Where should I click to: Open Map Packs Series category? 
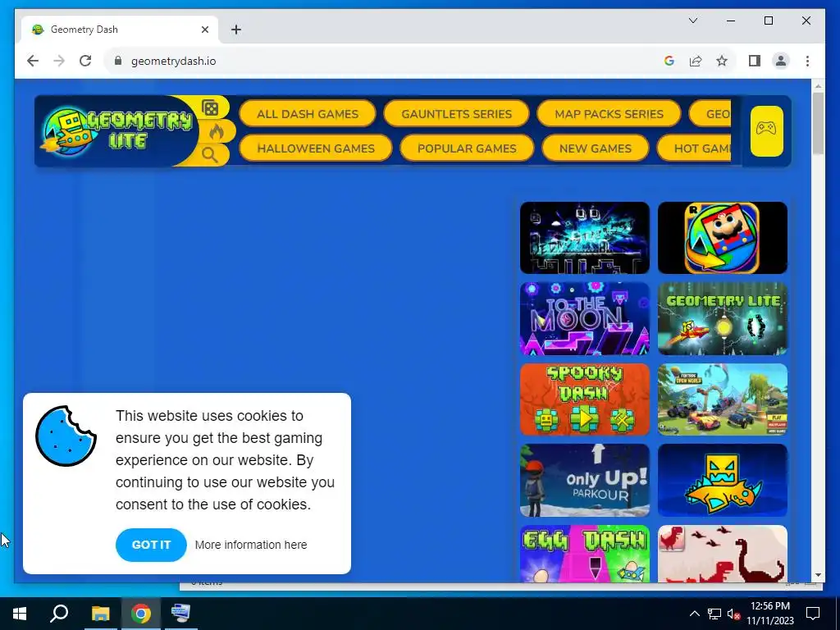[609, 113]
